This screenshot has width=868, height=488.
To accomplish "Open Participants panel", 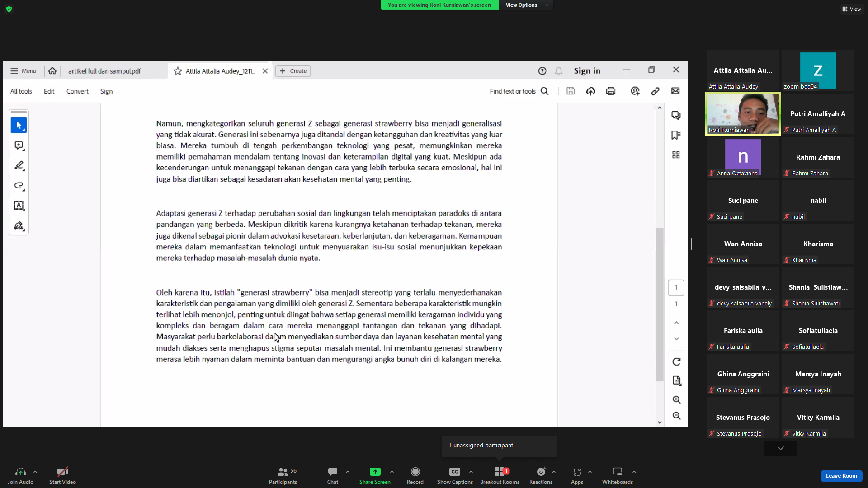I will tap(283, 476).
